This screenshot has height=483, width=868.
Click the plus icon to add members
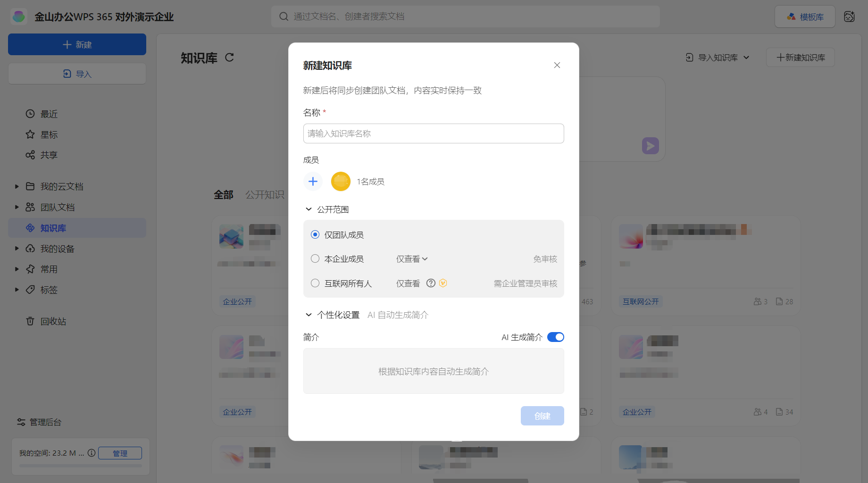click(x=313, y=181)
